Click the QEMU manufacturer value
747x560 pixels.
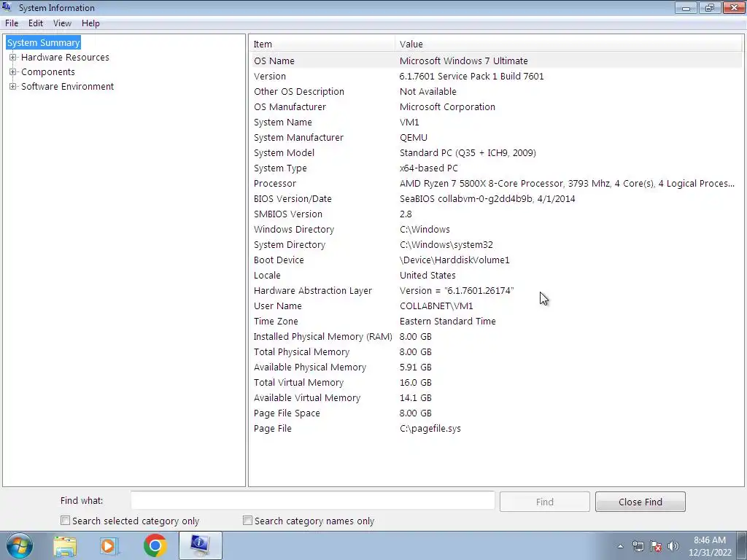click(414, 138)
